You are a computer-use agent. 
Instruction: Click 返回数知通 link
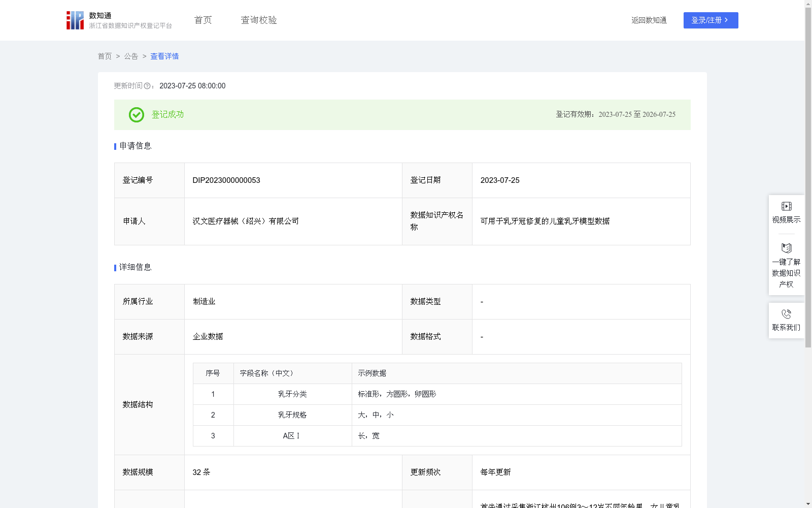click(649, 20)
